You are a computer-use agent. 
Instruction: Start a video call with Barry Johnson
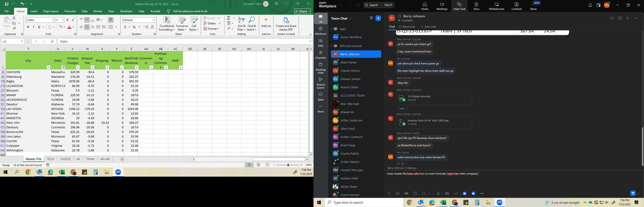[612, 18]
